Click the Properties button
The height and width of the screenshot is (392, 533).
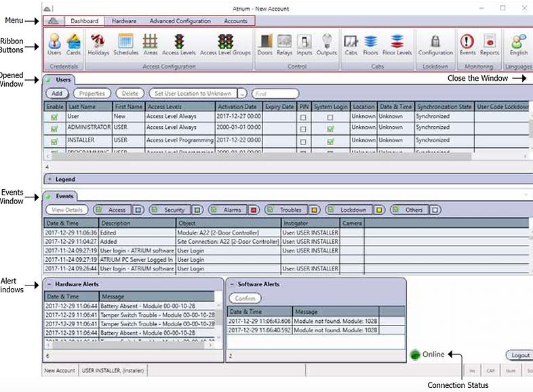[x=92, y=93]
